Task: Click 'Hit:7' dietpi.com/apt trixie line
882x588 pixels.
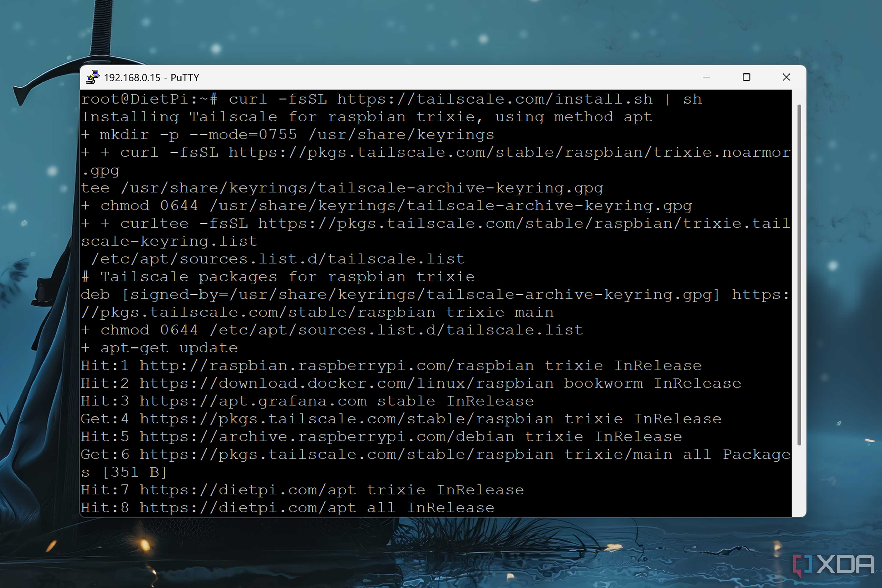Action: [x=302, y=490]
